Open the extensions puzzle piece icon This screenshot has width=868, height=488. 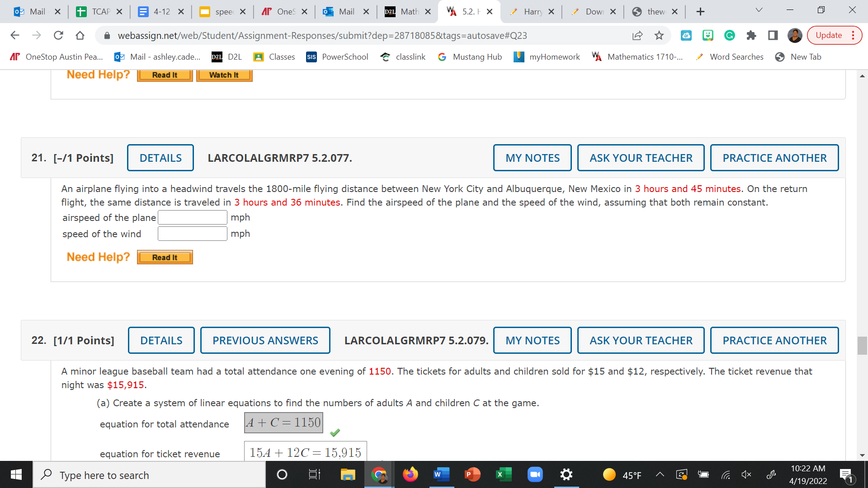(x=751, y=35)
